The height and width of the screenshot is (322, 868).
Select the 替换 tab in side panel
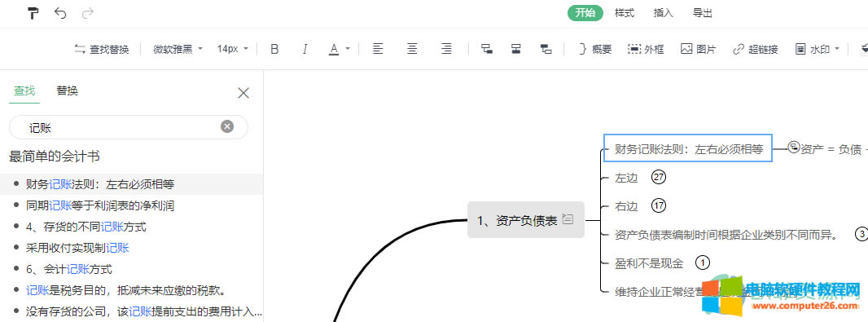click(67, 90)
